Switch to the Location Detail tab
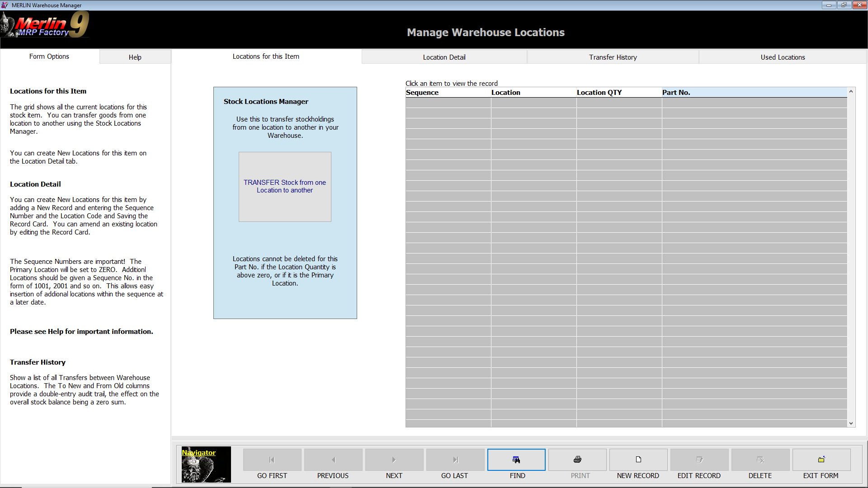The image size is (868, 488). [x=444, y=57]
